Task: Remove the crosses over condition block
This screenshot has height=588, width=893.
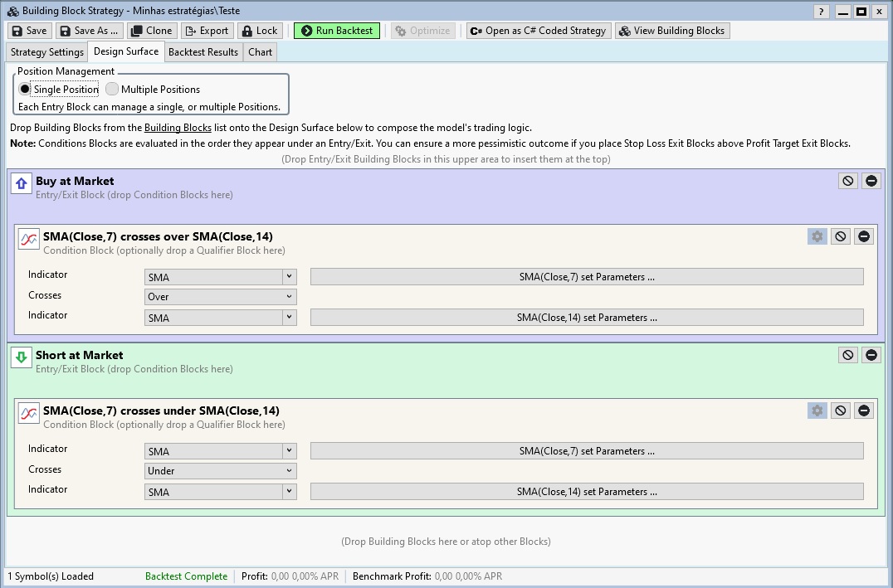Action: click(x=864, y=236)
